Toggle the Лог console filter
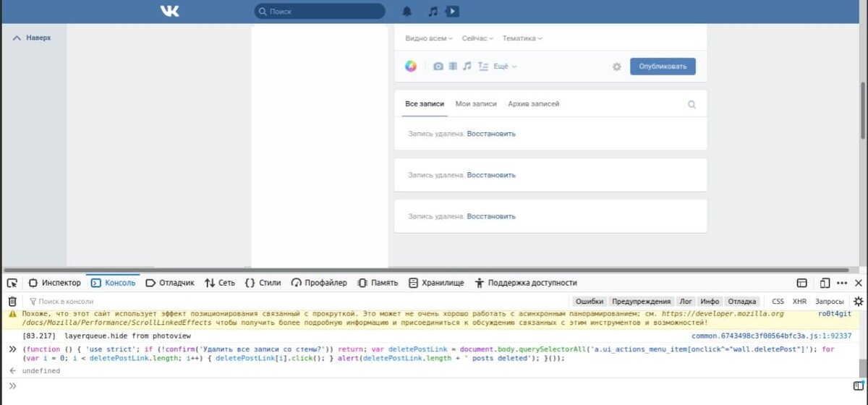Screen dimensions: 868x405 686,301
